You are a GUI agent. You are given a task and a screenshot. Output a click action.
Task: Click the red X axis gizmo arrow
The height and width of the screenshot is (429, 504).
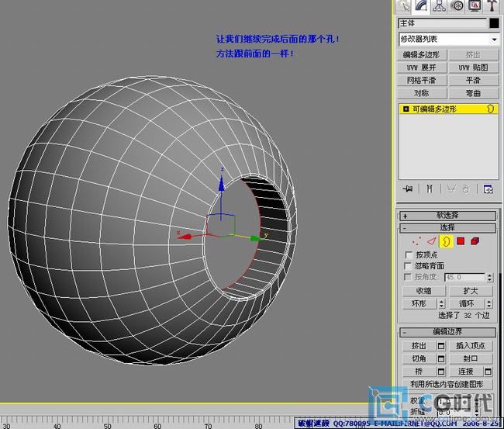185,237
